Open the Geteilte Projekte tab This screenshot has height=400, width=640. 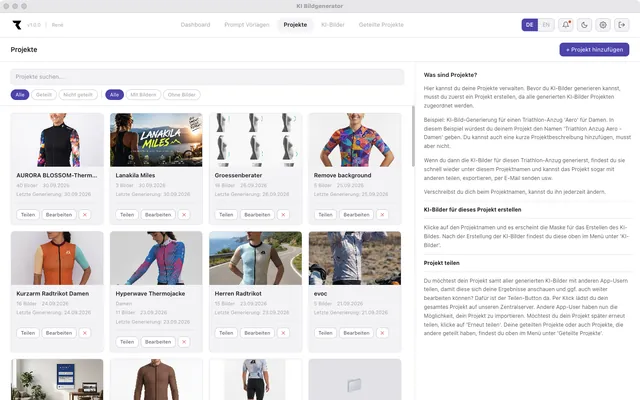[381, 25]
